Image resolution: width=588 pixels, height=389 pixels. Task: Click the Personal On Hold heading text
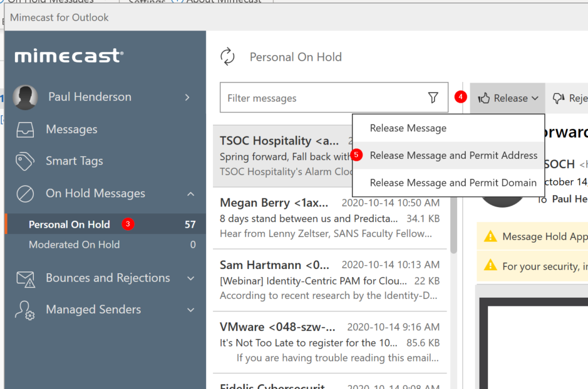point(296,57)
